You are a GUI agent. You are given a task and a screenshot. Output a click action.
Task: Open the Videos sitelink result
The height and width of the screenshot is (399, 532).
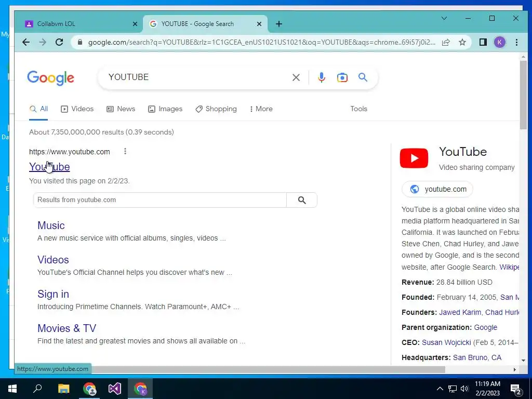click(53, 260)
